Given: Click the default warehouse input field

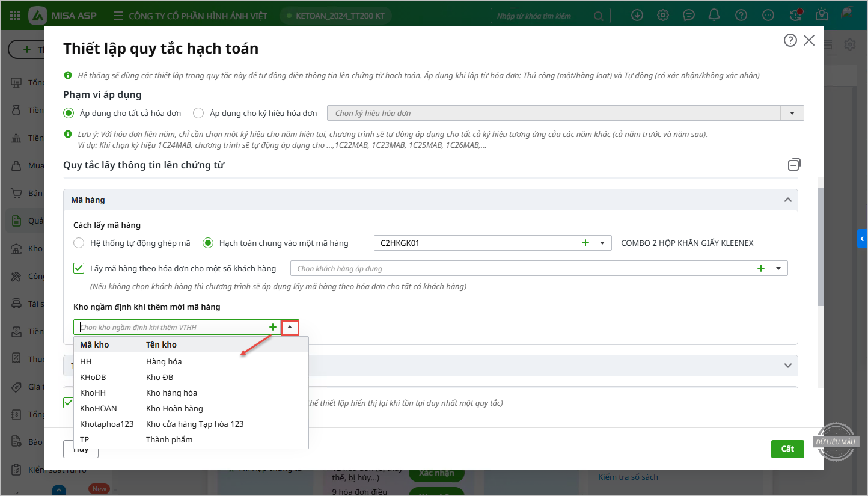Looking at the screenshot, I should tap(171, 327).
